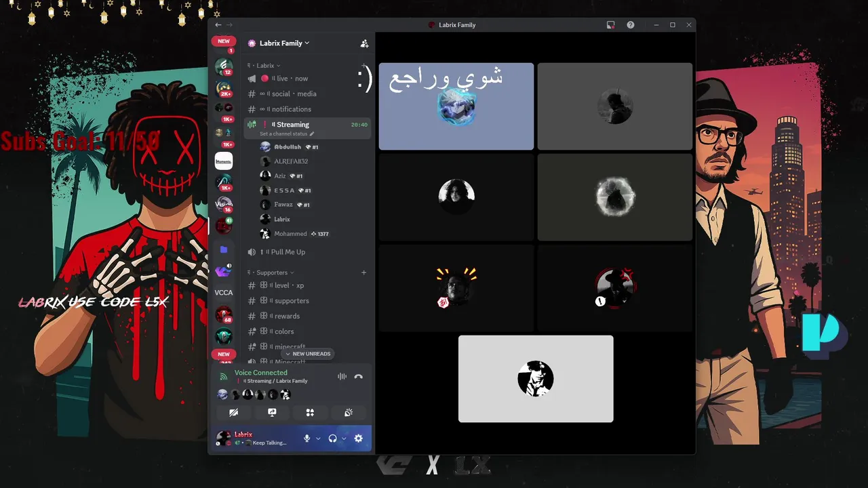Open the help question mark icon

click(630, 25)
